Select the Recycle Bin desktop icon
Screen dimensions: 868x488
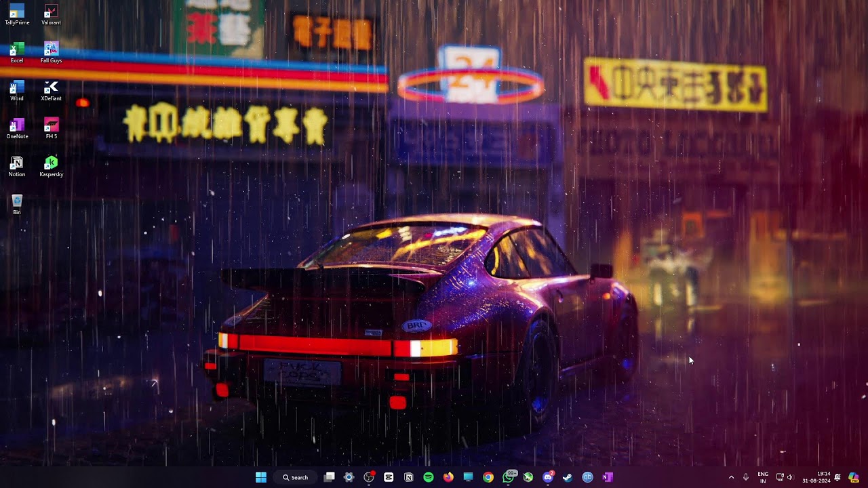[x=17, y=205]
